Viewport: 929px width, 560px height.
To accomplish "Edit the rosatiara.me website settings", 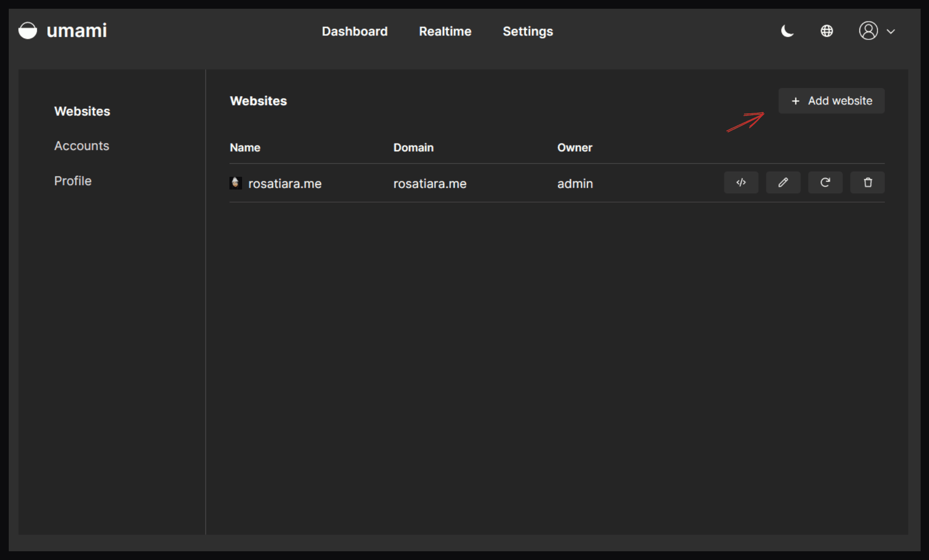I will (x=783, y=182).
